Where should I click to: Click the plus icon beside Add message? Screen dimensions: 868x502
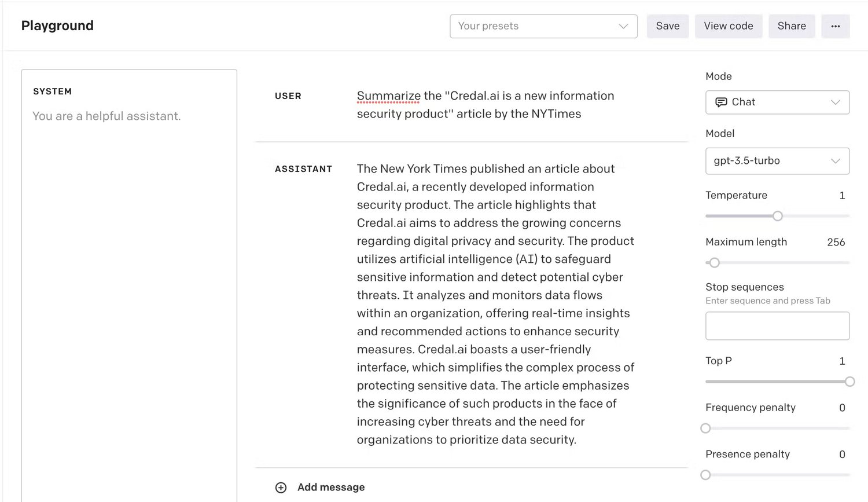[281, 488]
